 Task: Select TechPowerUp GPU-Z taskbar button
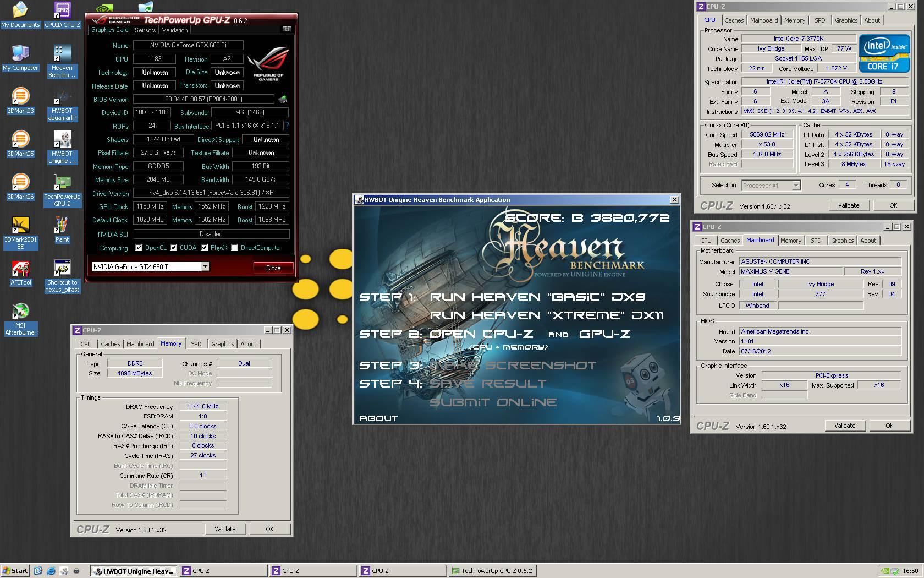pyautogui.click(x=492, y=571)
